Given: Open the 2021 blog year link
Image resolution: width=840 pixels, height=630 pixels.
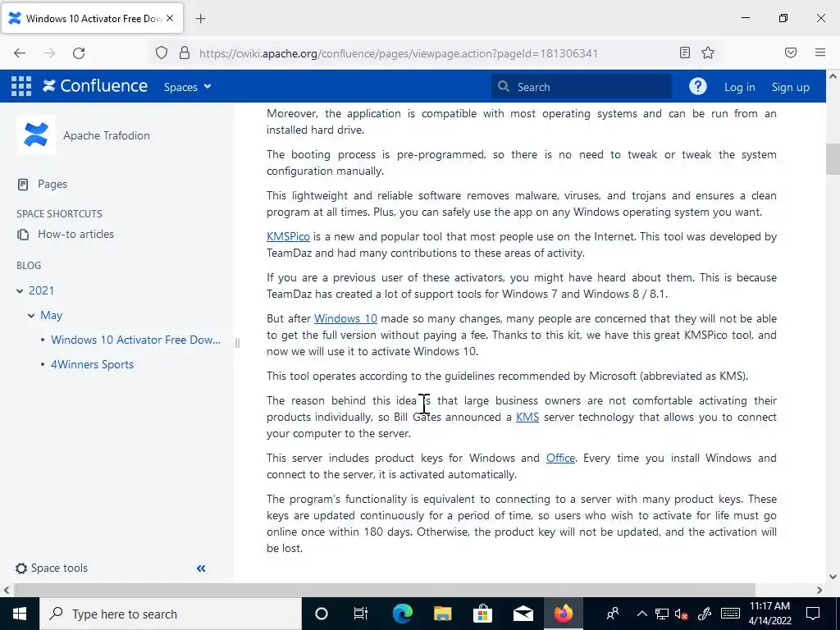Looking at the screenshot, I should (x=41, y=290).
